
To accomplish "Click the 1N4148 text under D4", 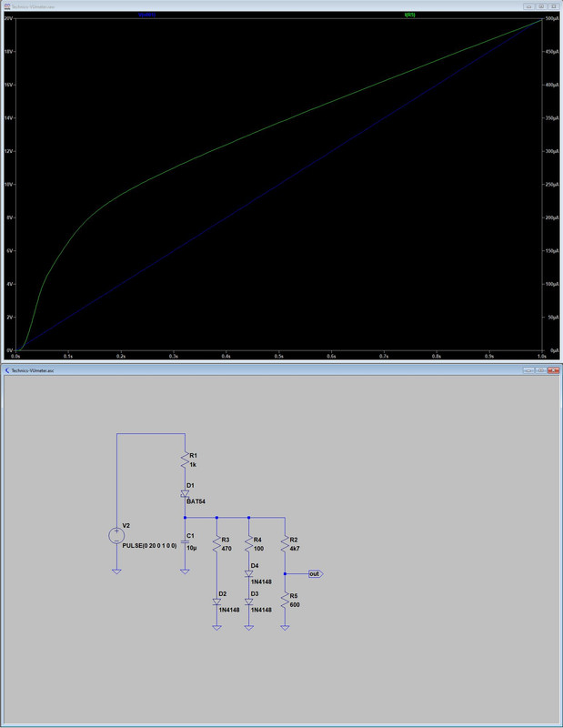I will pos(261,581).
